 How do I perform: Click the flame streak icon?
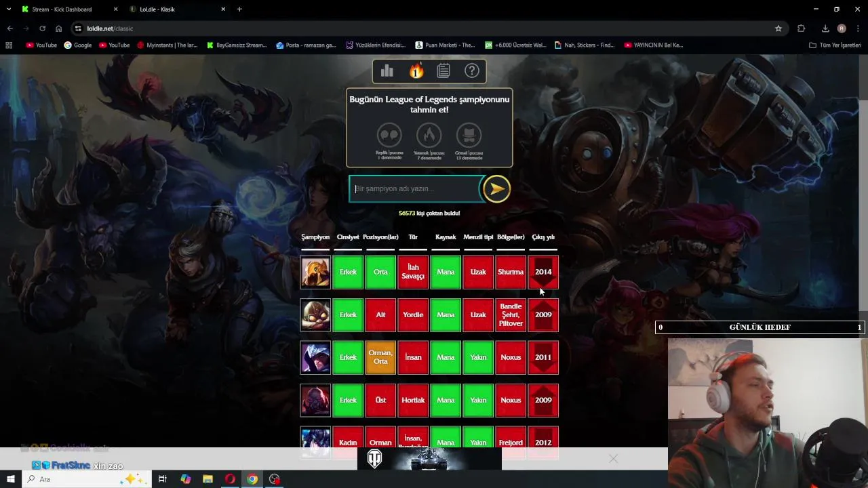coord(416,70)
